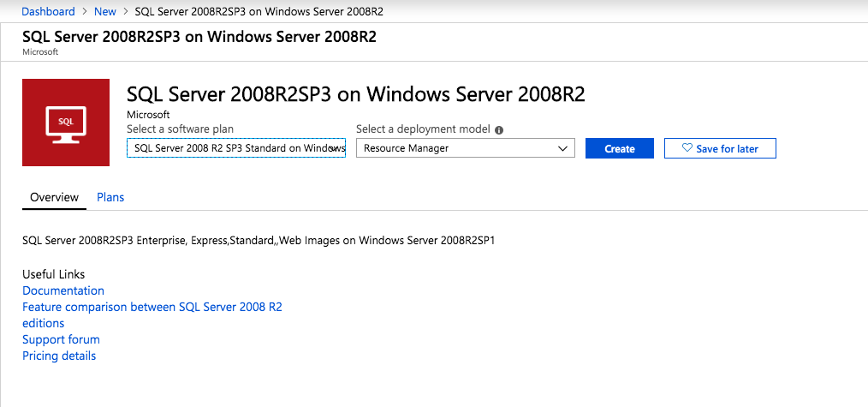Open Feature comparison between SQL Server editions link
868x407 pixels.
pos(152,315)
